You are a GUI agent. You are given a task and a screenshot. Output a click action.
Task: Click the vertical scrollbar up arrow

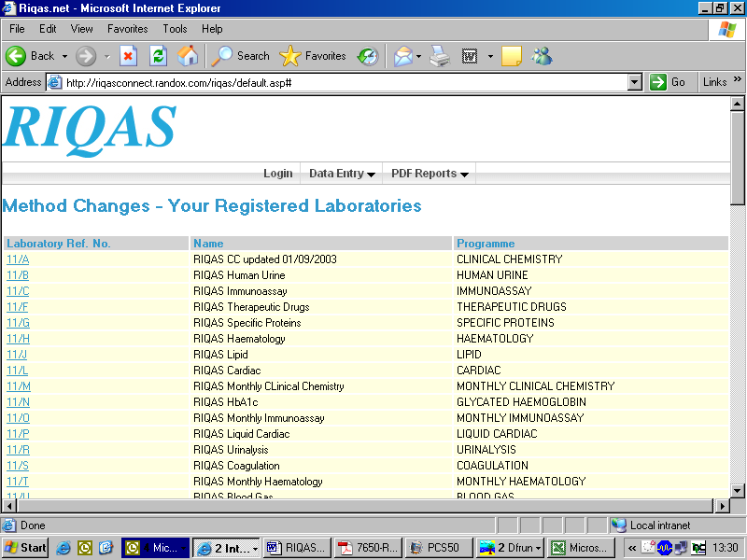(737, 104)
